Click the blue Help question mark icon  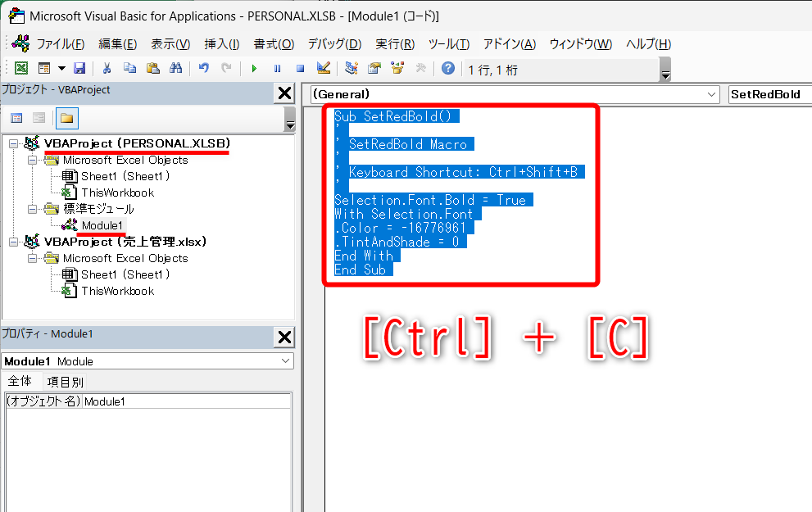coord(448,68)
